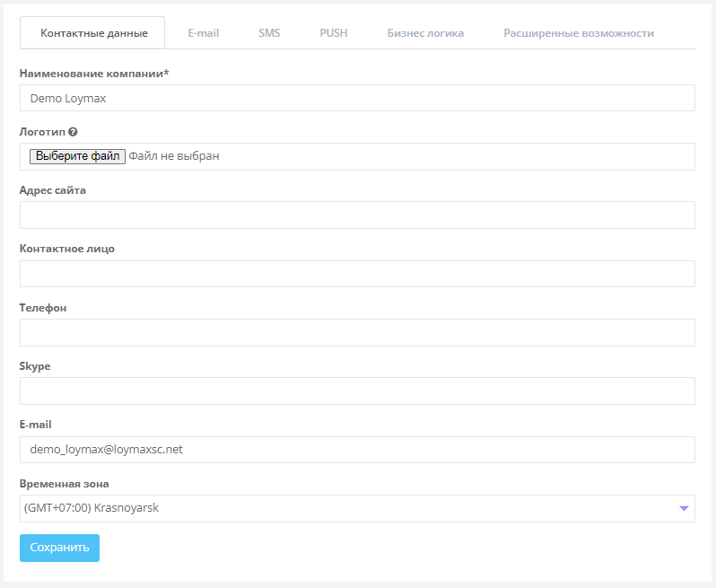Switch to the Контактные данные tab
The height and width of the screenshot is (588, 716).
92,33
